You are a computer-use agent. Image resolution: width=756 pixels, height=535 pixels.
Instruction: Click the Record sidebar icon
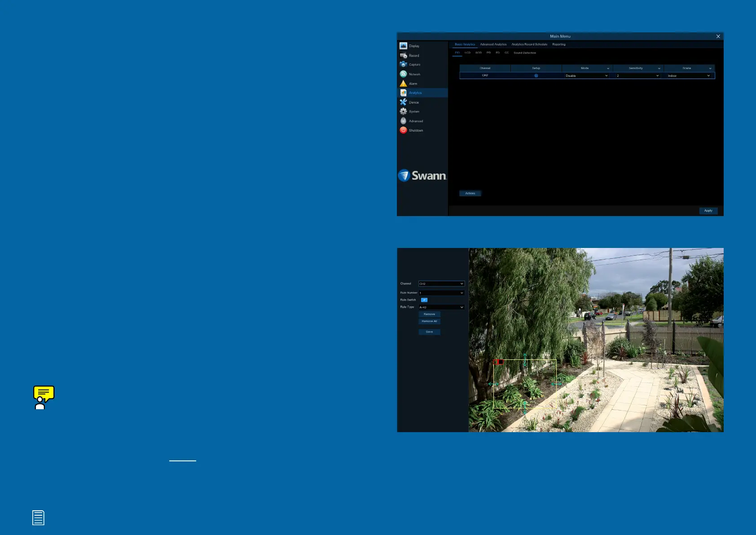[x=403, y=55]
